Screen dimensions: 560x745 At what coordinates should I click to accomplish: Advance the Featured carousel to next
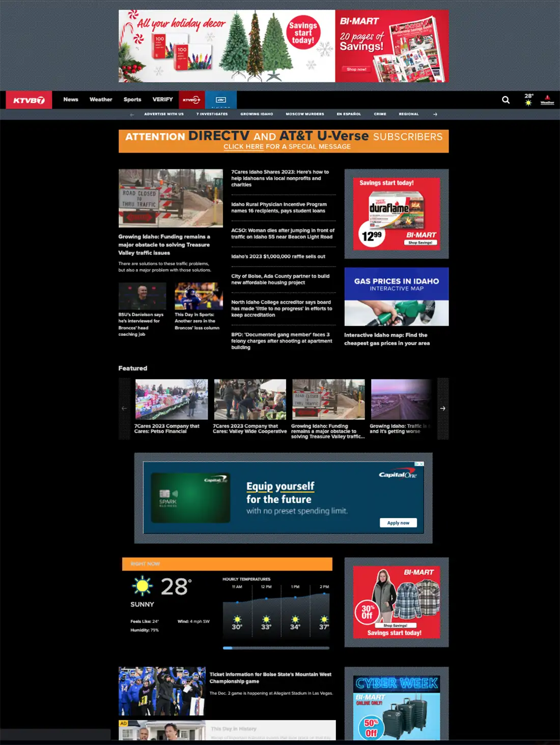click(x=443, y=408)
